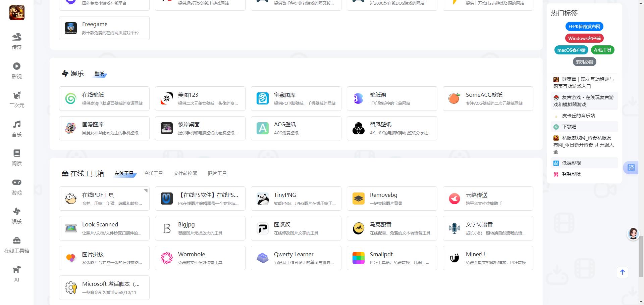644x305 pixels.
Task: Open the 音乐 sidebar note icon
Action: tap(17, 124)
